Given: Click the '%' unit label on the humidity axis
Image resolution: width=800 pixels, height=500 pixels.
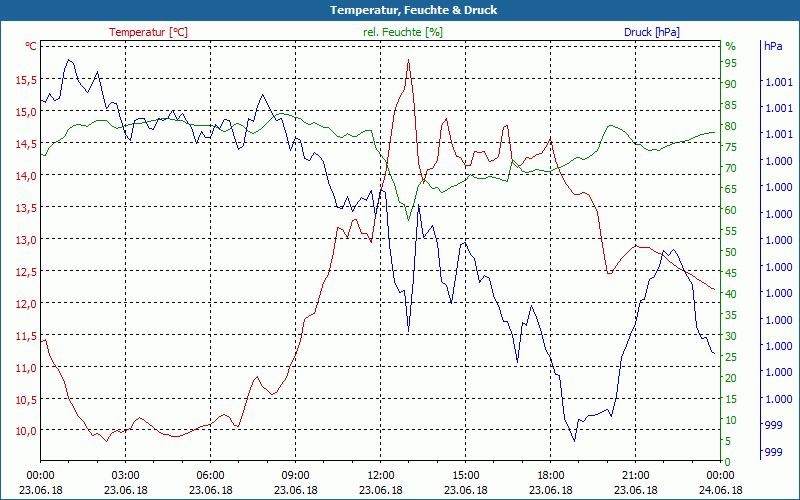Looking at the screenshot, I should point(731,46).
